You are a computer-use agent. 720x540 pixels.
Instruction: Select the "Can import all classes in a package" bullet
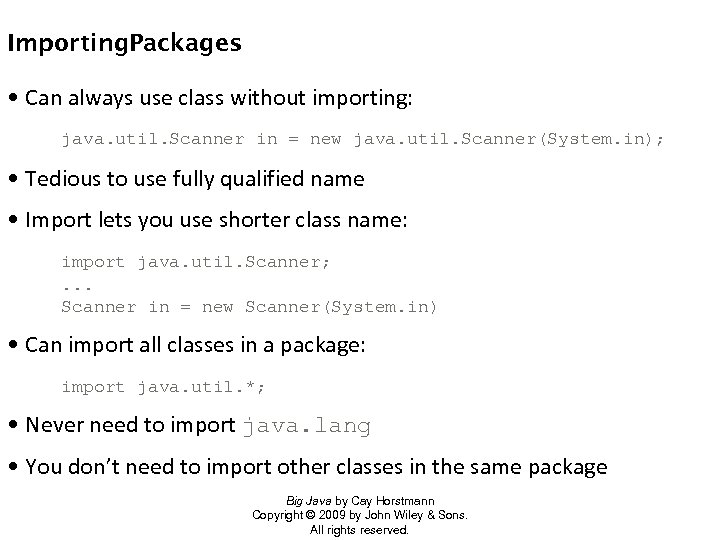(x=196, y=346)
